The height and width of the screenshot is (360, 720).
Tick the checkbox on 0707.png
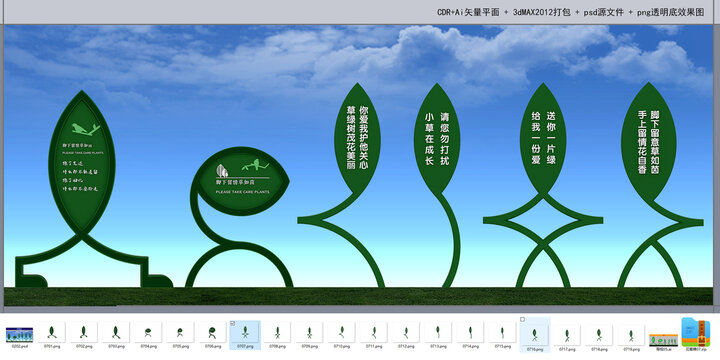click(x=232, y=324)
